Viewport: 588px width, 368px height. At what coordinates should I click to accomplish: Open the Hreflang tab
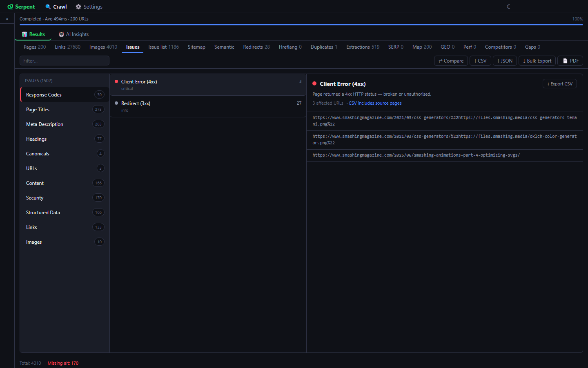pyautogui.click(x=290, y=47)
